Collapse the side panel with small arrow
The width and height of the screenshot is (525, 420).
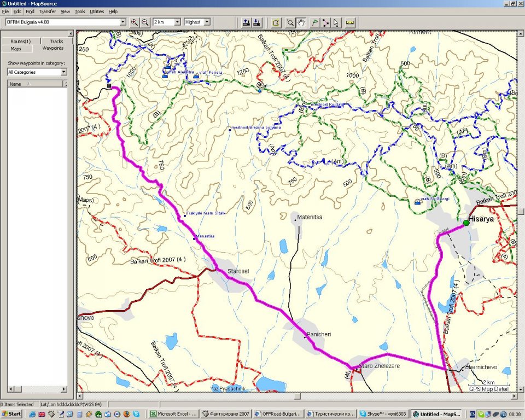[x=71, y=33]
